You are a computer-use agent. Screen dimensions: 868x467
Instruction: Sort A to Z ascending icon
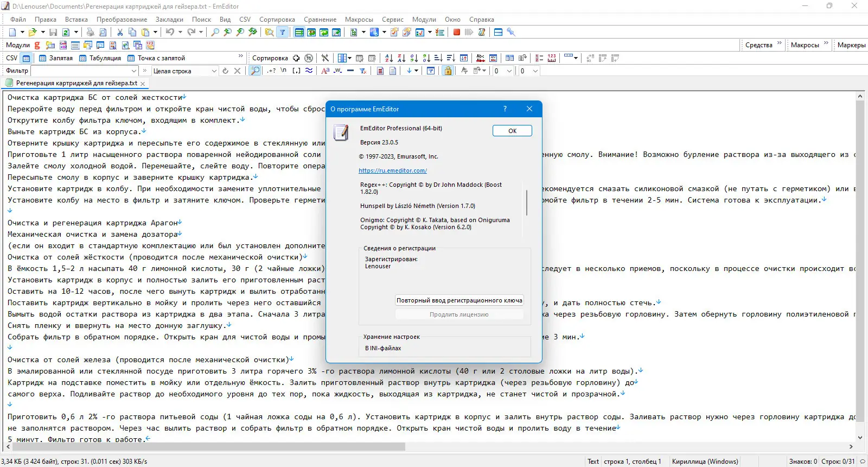point(389,58)
